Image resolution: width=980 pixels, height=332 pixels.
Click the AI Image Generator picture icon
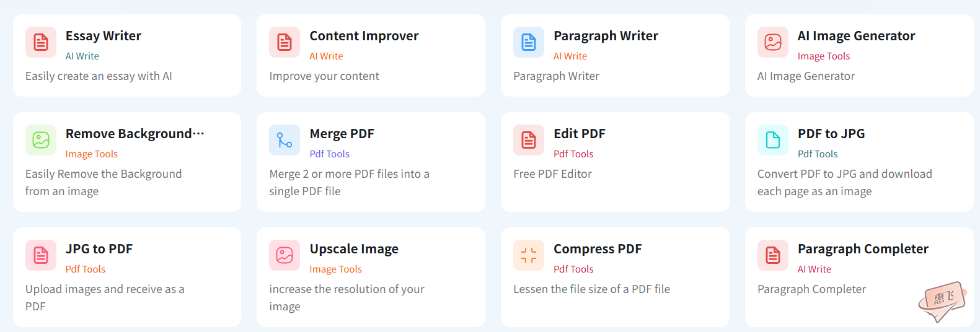773,42
